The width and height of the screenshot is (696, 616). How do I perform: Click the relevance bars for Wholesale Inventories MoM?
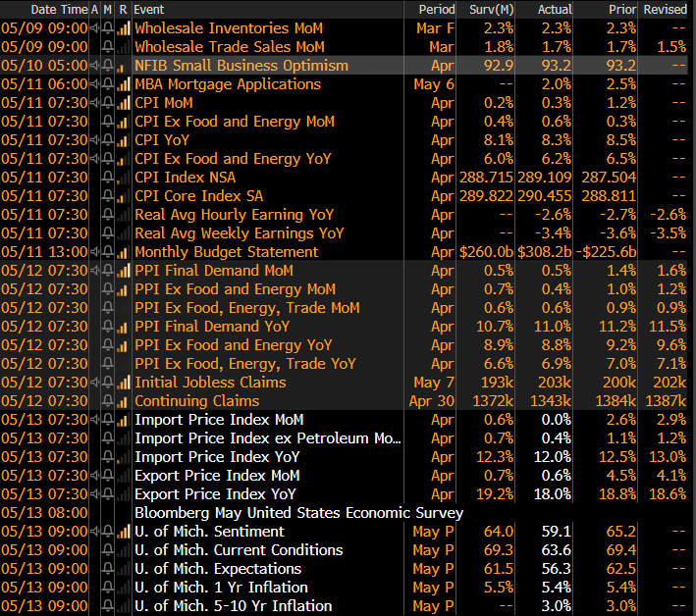tap(123, 28)
